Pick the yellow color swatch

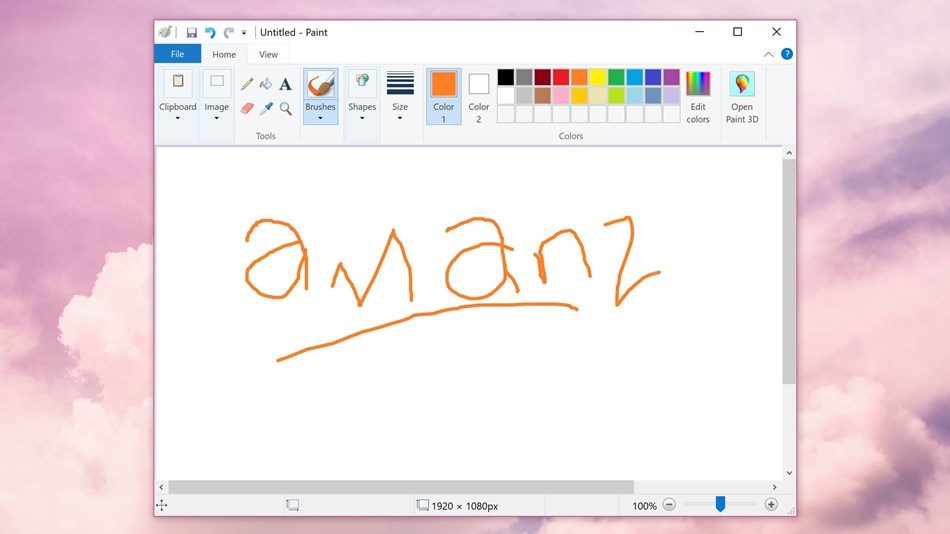pos(598,77)
